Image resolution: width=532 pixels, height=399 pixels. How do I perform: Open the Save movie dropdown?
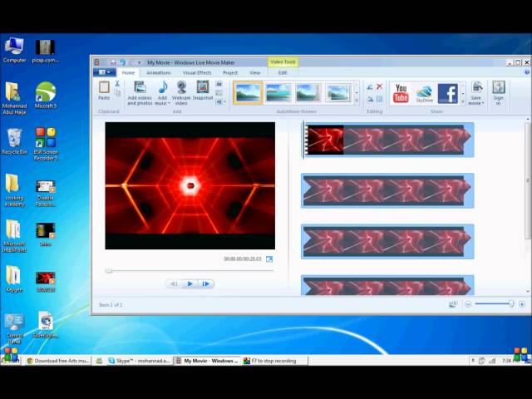(476, 93)
